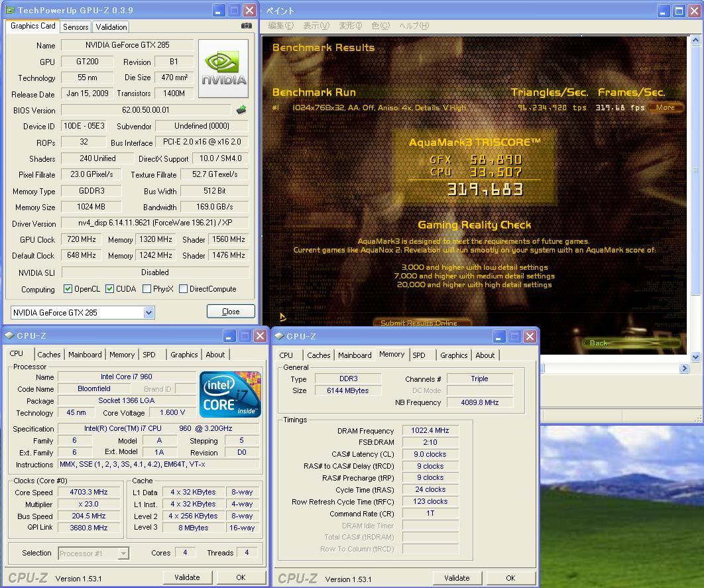
Task: Click the Core Speed value 4703.3 MHz
Action: point(89,492)
